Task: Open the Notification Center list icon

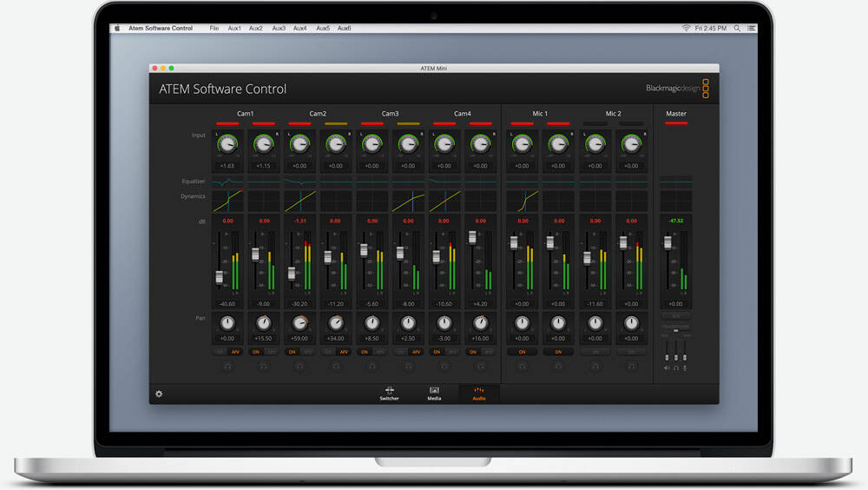Action: (x=751, y=29)
